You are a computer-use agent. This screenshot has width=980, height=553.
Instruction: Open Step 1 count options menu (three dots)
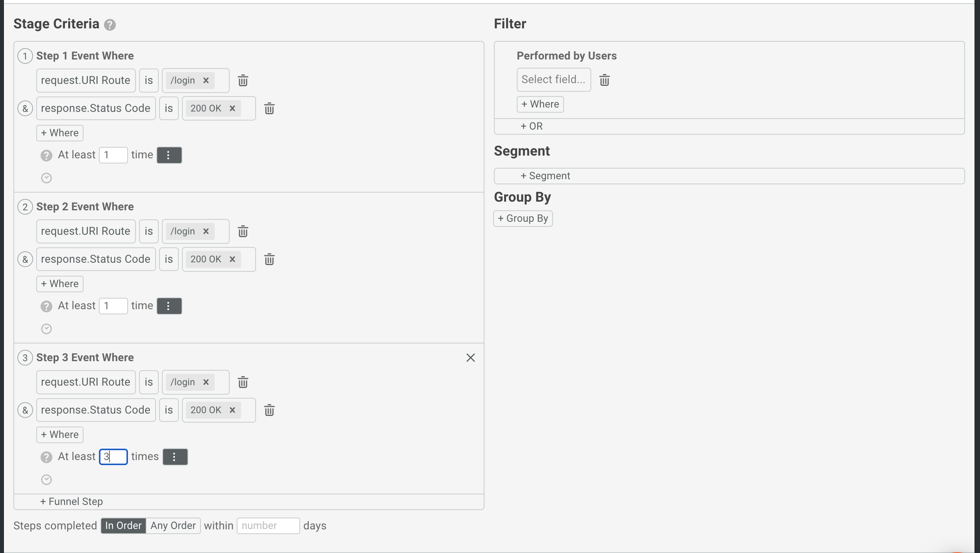169,155
